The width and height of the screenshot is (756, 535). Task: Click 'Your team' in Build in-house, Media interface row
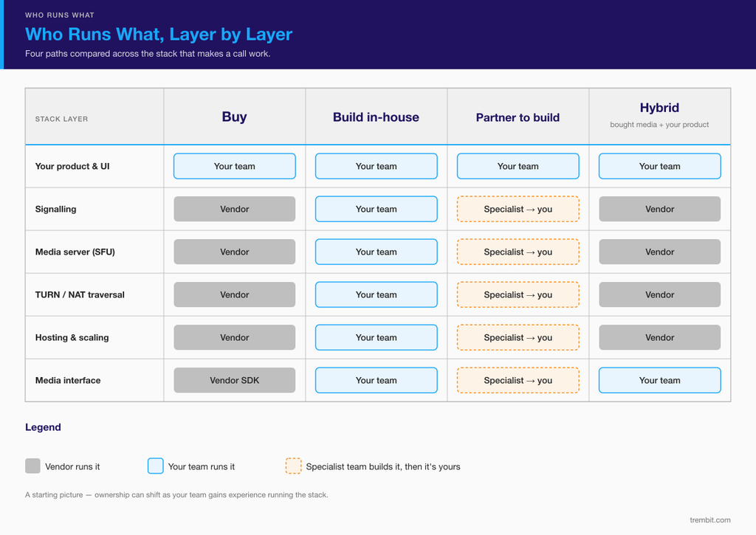pyautogui.click(x=376, y=380)
